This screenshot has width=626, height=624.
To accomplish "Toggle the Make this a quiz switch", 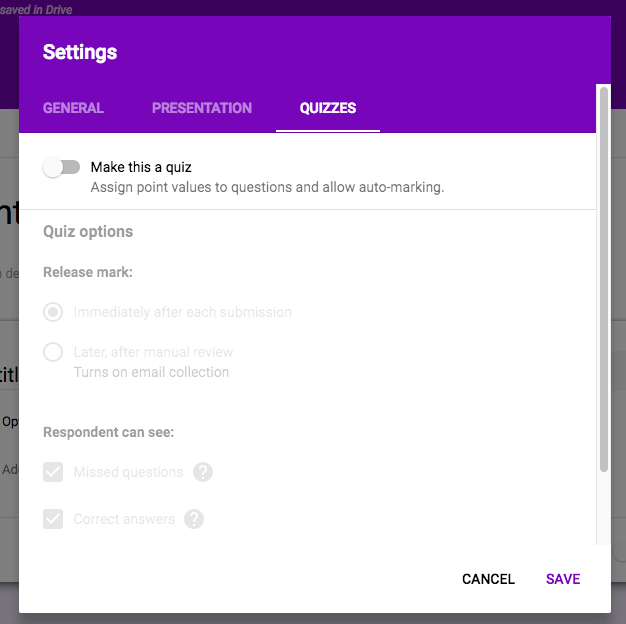I will pyautogui.click(x=61, y=167).
